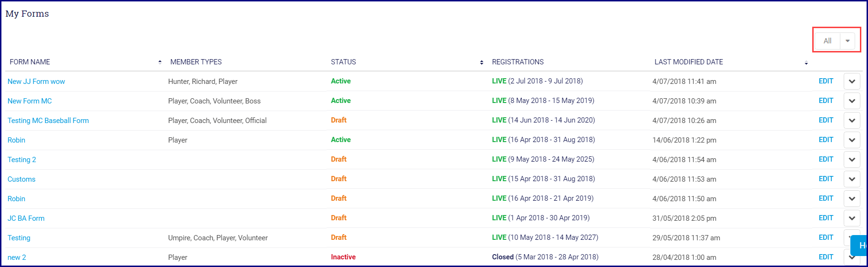The height and width of the screenshot is (267, 868).
Task: Expand actions chevron for Testing 2 row
Action: (x=851, y=160)
